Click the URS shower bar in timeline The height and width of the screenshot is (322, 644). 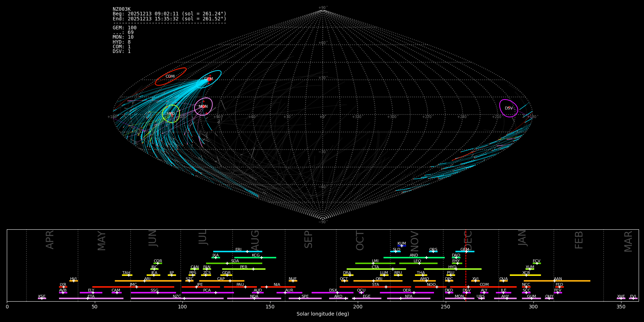point(481,298)
